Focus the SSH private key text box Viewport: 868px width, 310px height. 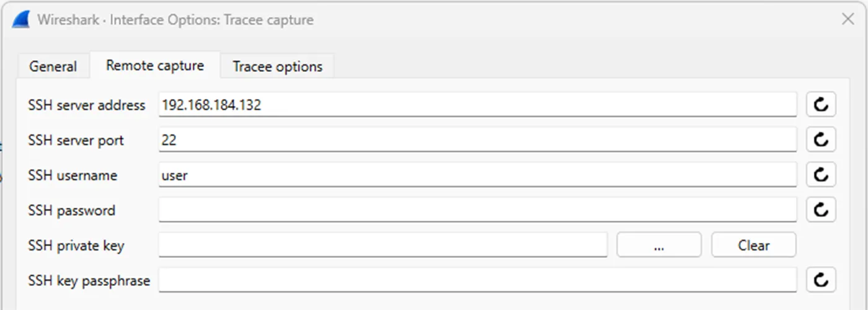[383, 245]
